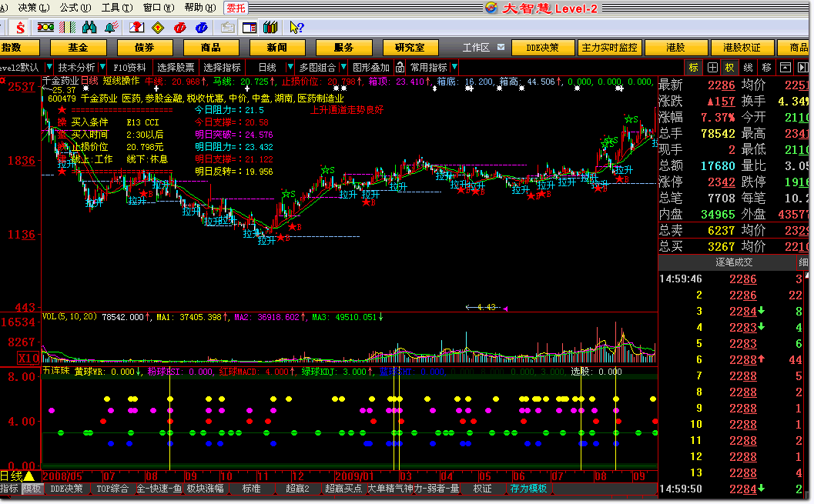Open the 新闻 news section
Screen dimensions: 814x504
coord(277,48)
